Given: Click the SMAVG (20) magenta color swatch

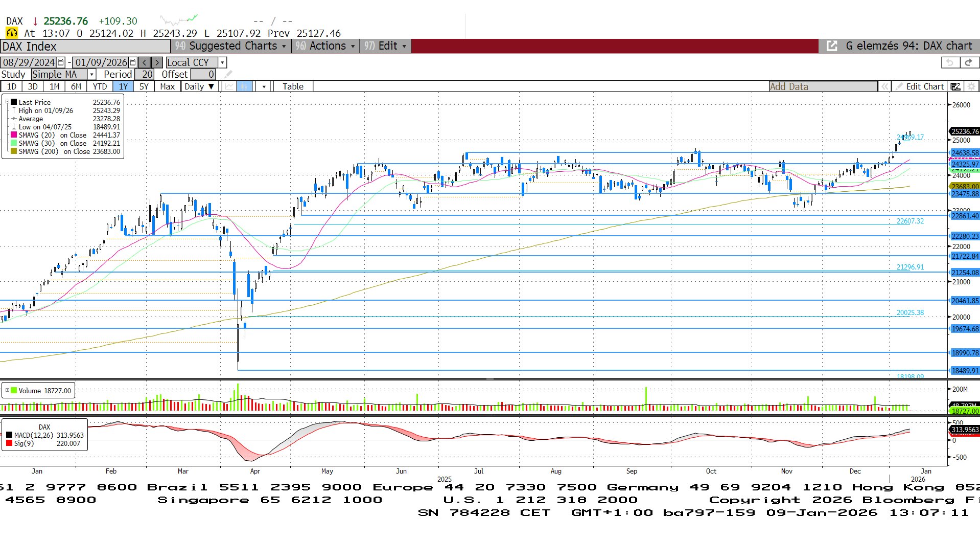Looking at the screenshot, I should [x=14, y=135].
